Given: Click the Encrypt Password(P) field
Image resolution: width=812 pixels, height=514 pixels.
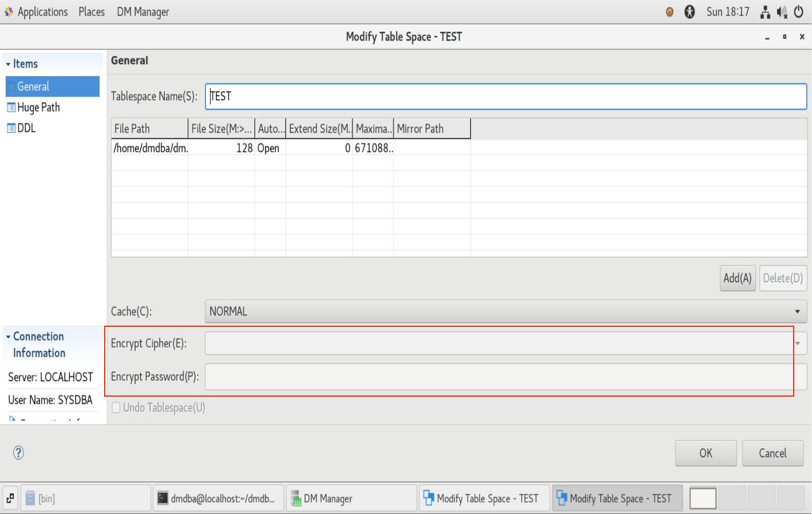Looking at the screenshot, I should pos(506,377).
